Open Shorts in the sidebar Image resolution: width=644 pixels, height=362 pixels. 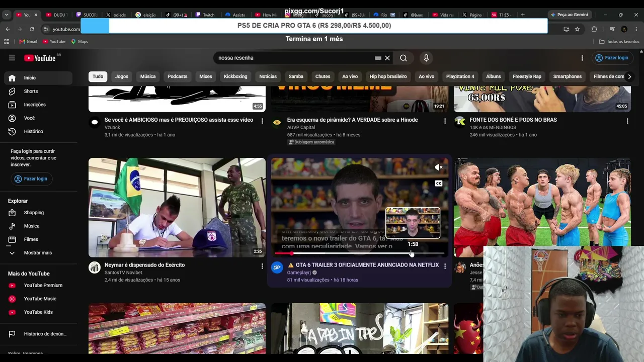38,91
